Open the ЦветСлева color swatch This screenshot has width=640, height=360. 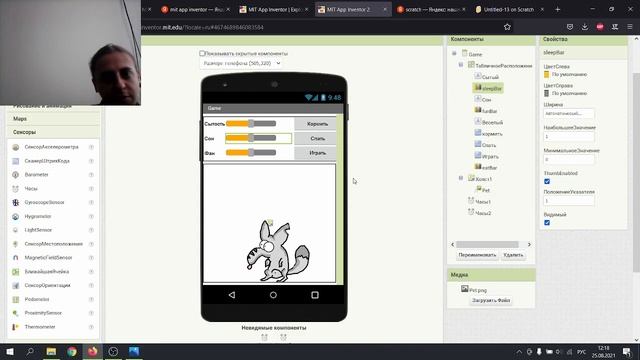[x=547, y=74]
